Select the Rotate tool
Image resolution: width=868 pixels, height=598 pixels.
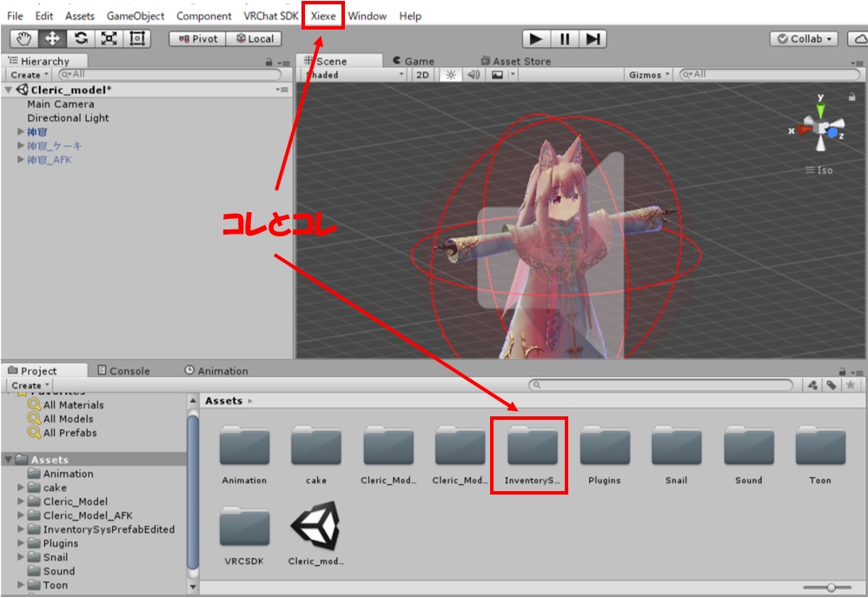point(81,39)
